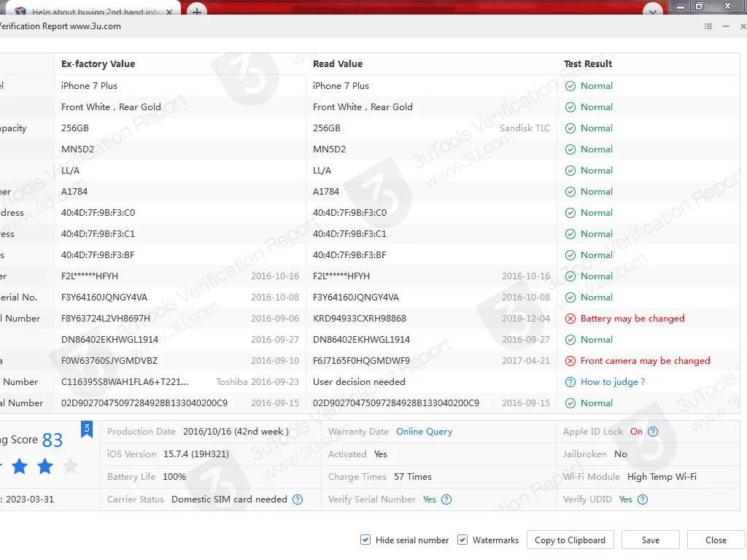Click the 2019-12-04 battery date

tap(525, 319)
